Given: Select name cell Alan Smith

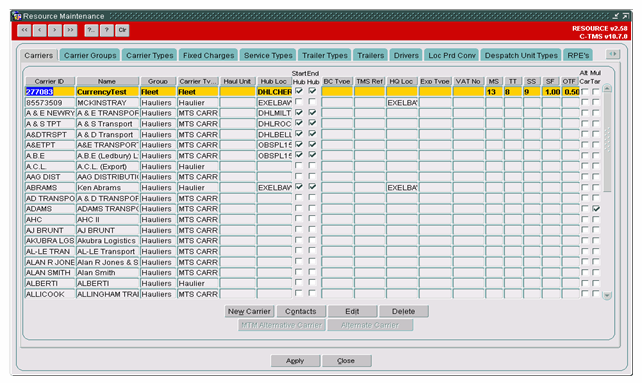Looking at the screenshot, I should tap(107, 273).
